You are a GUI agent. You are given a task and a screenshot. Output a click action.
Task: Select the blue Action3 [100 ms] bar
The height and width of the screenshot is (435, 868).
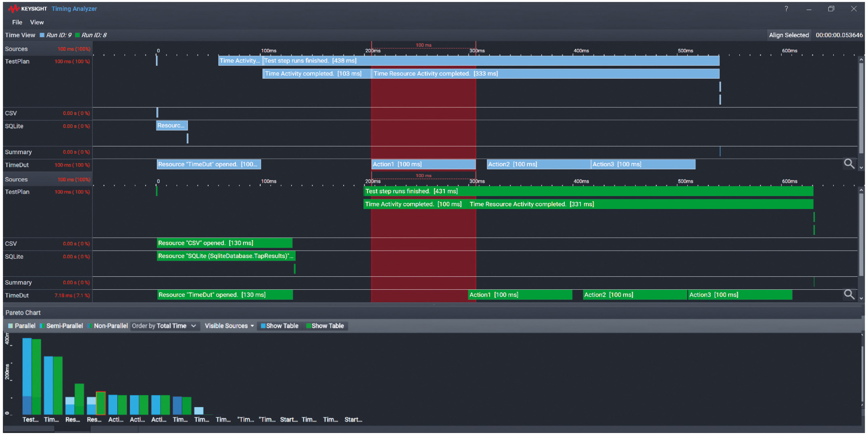tap(643, 164)
